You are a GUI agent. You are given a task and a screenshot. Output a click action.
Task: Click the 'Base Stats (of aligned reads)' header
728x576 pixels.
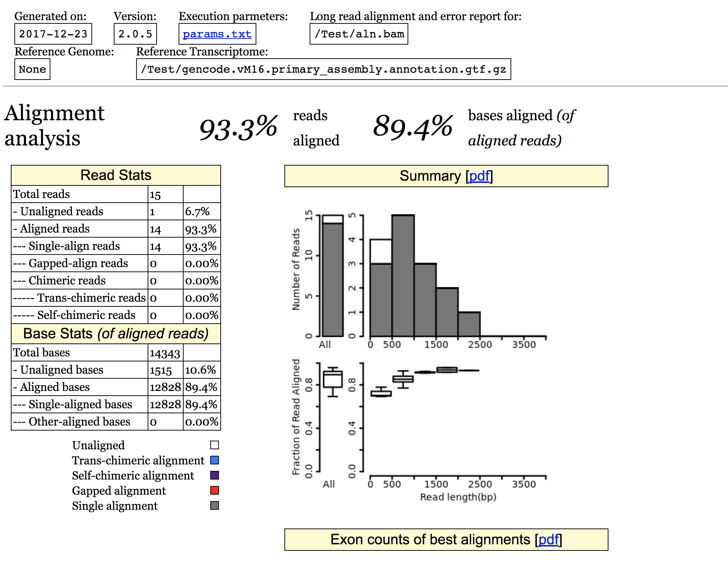(116, 334)
